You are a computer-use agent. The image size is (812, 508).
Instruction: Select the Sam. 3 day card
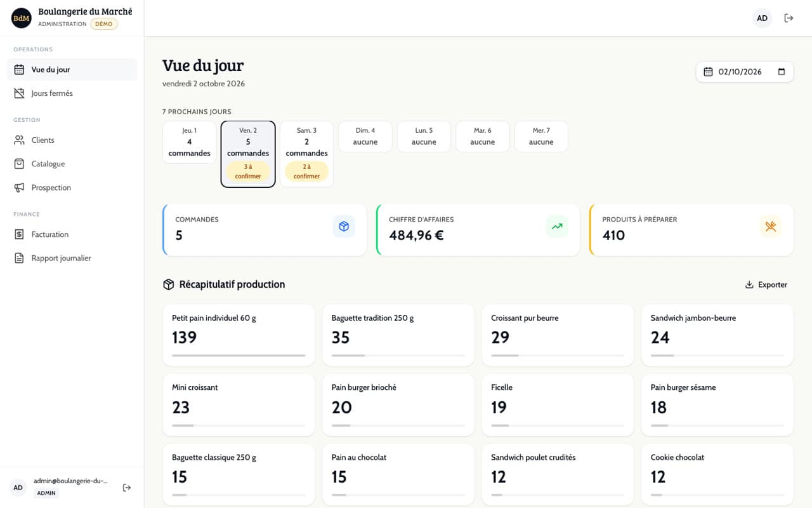306,154
